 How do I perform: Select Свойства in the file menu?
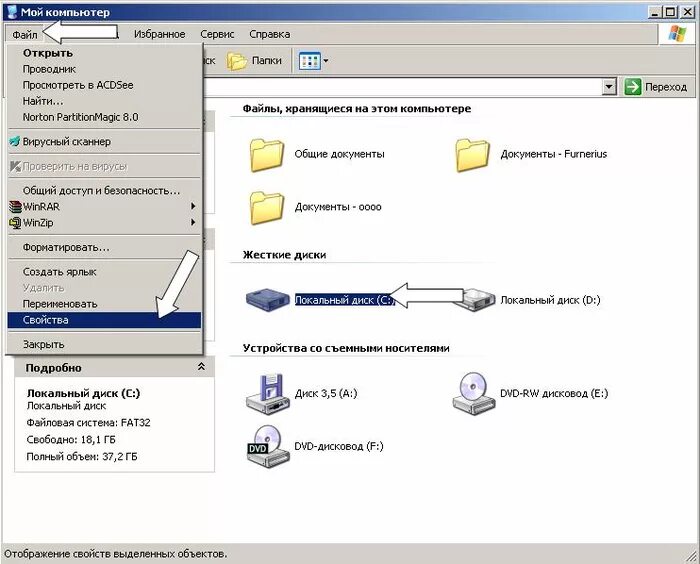point(104,320)
